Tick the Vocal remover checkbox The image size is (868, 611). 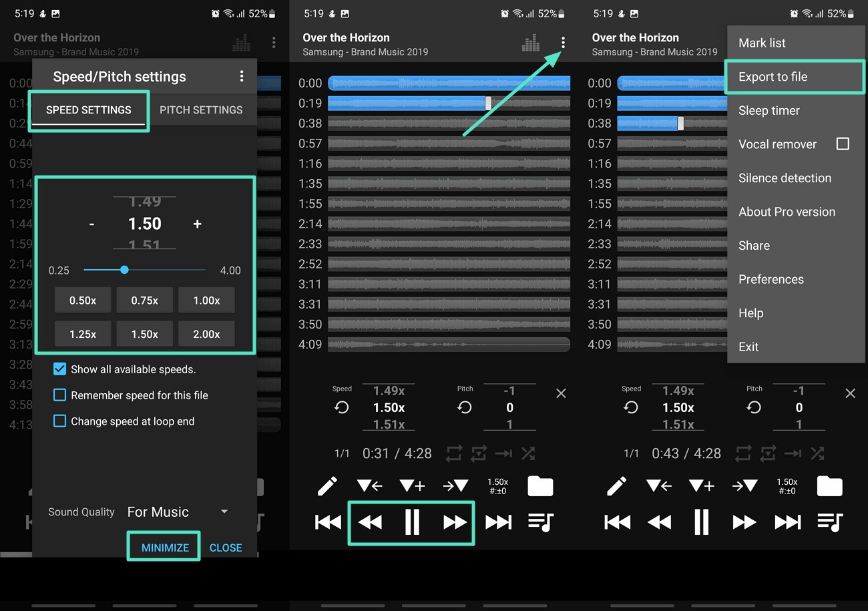[x=843, y=144]
